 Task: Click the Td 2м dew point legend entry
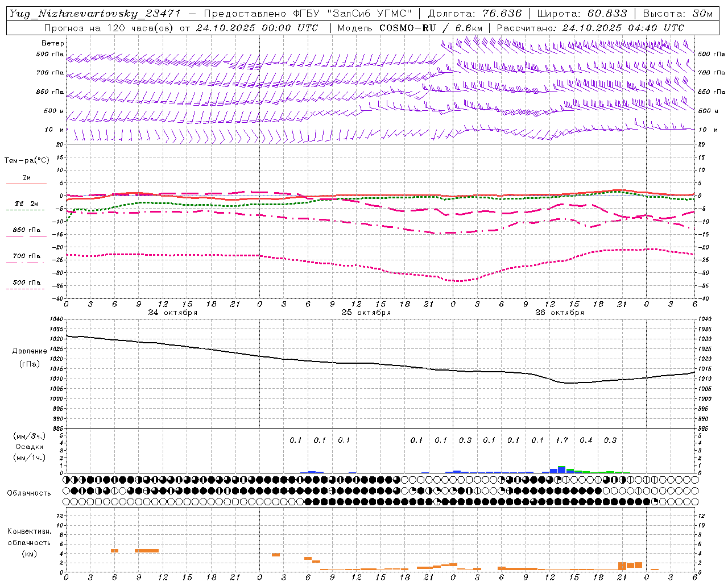pyautogui.click(x=27, y=203)
